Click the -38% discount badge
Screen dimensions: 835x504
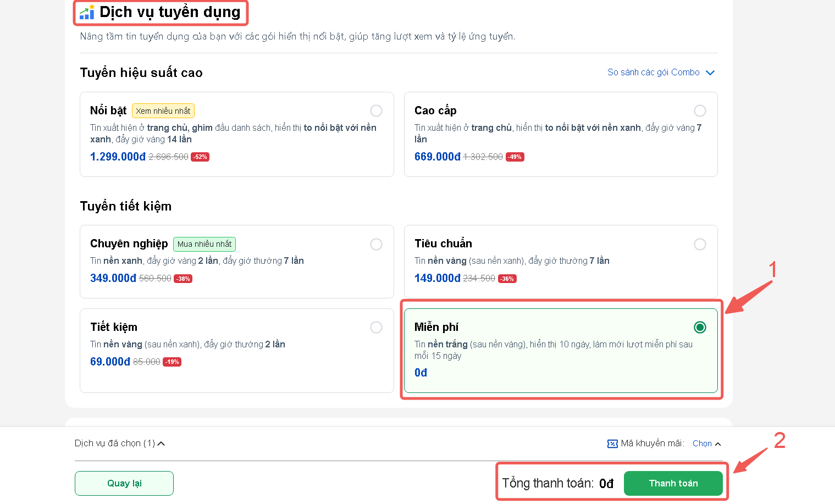pos(183,279)
